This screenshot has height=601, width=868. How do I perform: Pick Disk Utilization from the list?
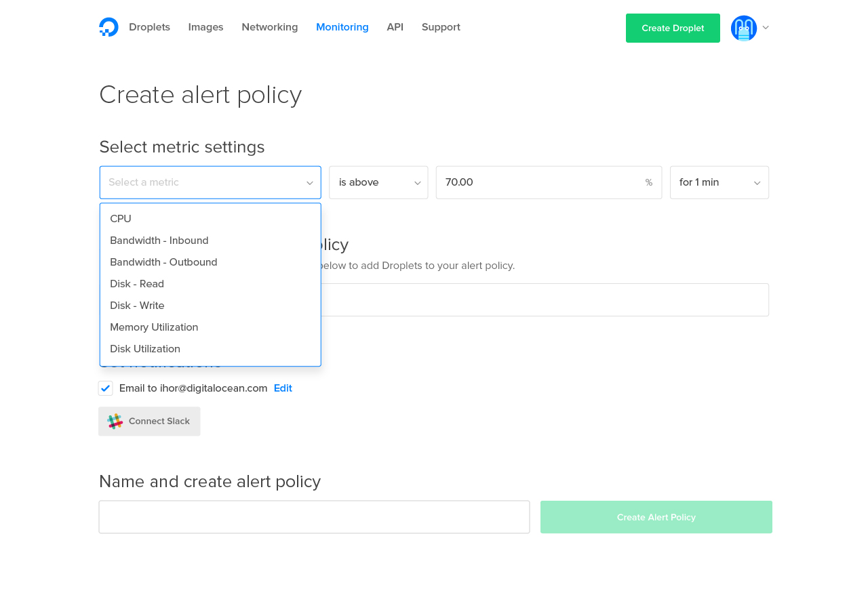pyautogui.click(x=145, y=349)
